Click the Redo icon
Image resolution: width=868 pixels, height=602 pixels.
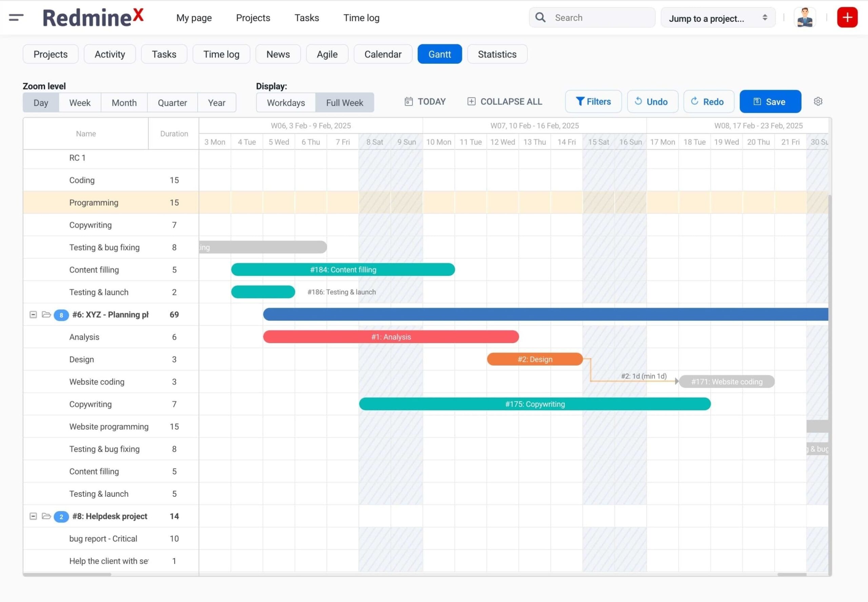click(x=695, y=101)
